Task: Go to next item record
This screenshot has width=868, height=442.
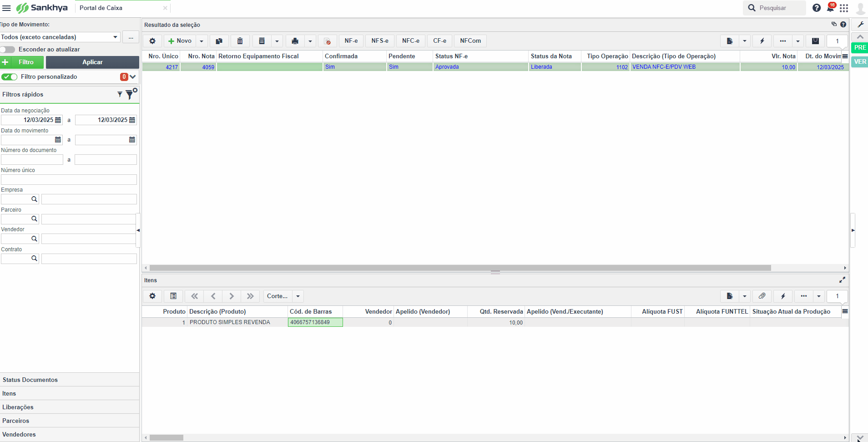Action: [232, 296]
